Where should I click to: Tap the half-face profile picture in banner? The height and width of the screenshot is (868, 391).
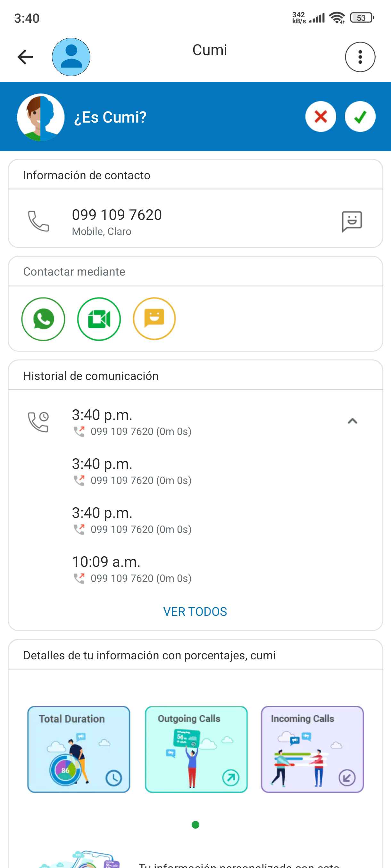(x=41, y=117)
